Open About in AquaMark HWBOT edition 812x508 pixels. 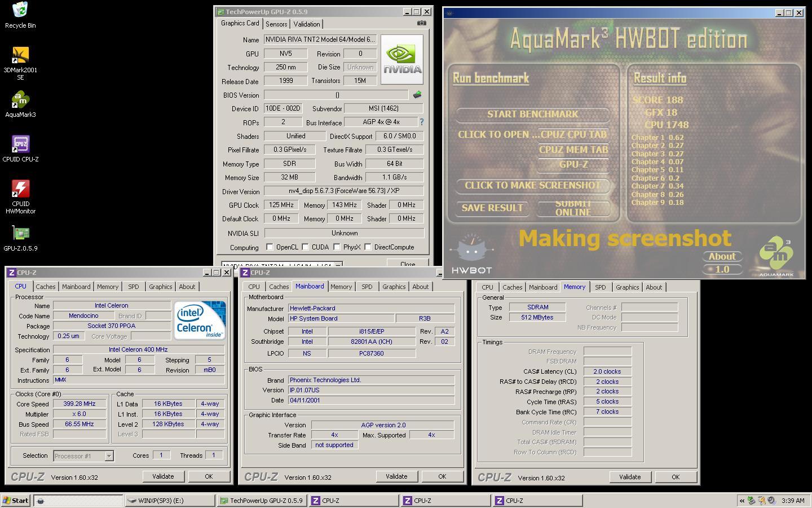click(x=722, y=256)
